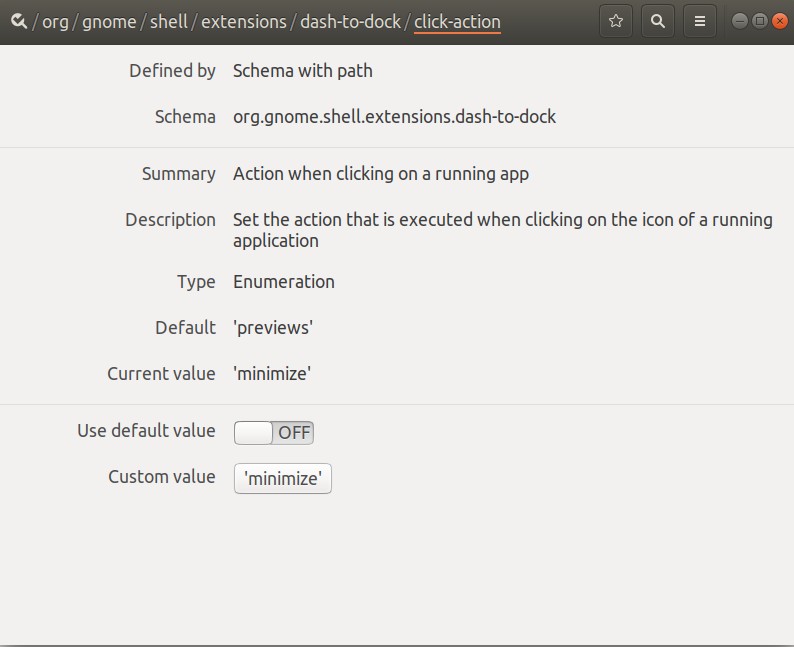Click the Summary text about running app
The height and width of the screenshot is (647, 794).
[381, 174]
